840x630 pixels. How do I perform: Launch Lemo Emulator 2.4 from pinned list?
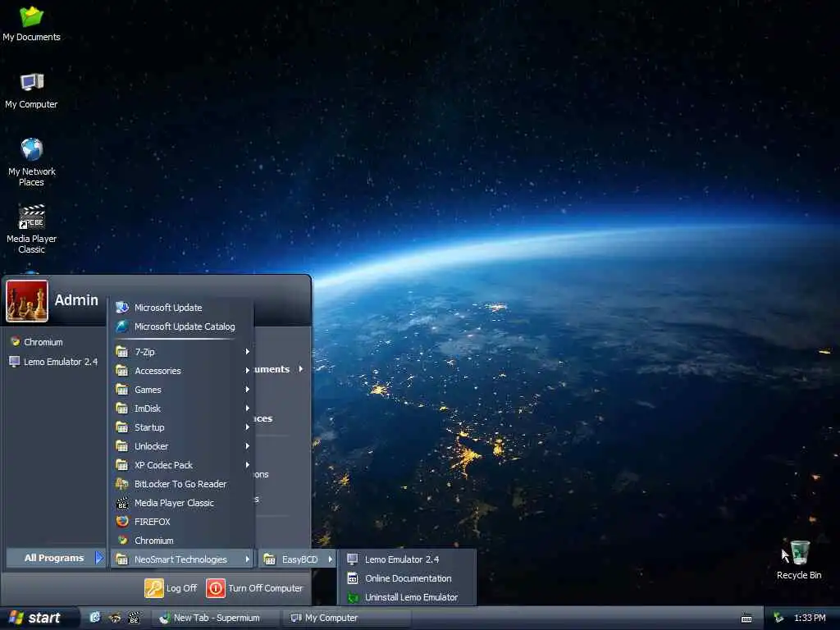click(53, 362)
